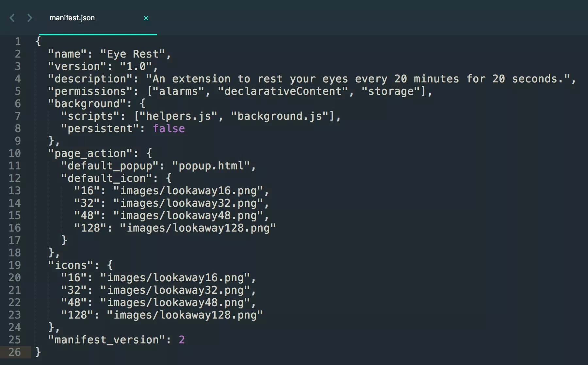This screenshot has width=588, height=365.
Task: Select the manifest.json tab
Action: (x=72, y=18)
